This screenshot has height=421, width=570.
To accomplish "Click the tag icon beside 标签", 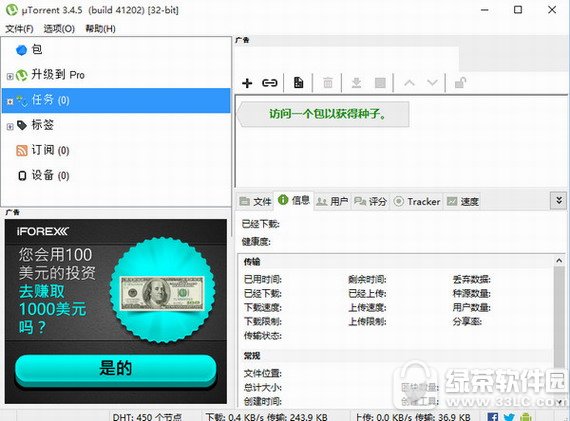I will [x=22, y=125].
